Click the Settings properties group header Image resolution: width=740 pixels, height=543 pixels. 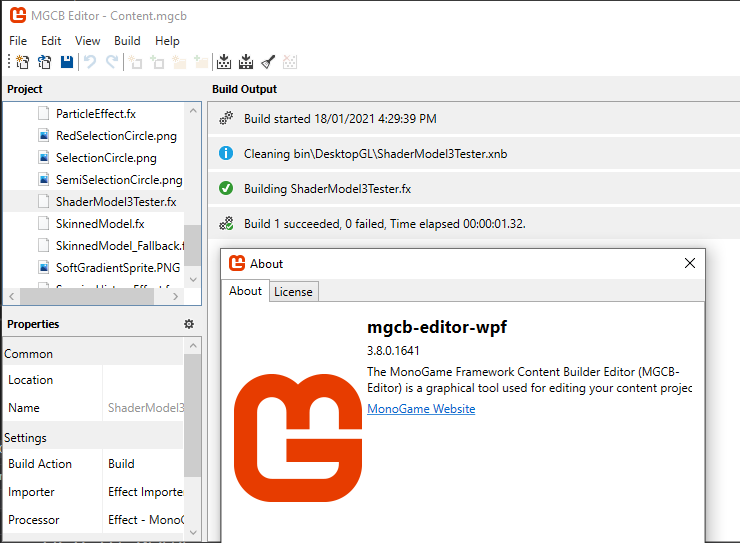[x=93, y=438]
